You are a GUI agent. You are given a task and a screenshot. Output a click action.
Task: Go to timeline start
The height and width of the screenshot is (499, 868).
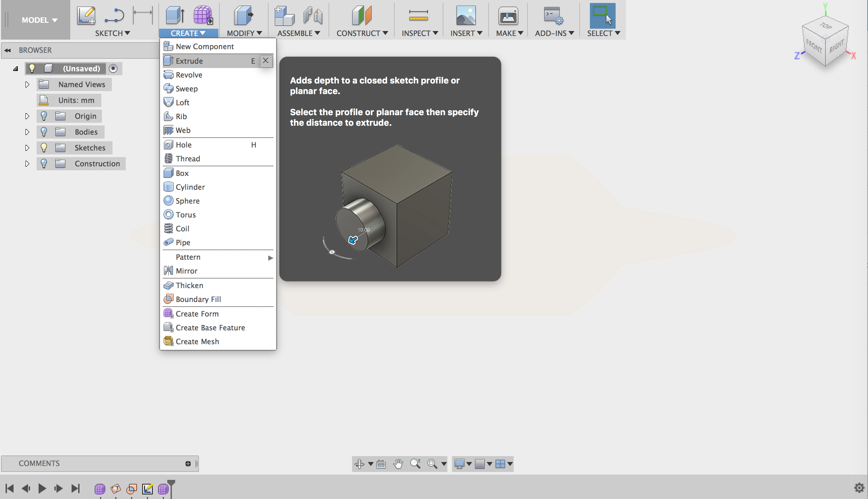pos(10,488)
